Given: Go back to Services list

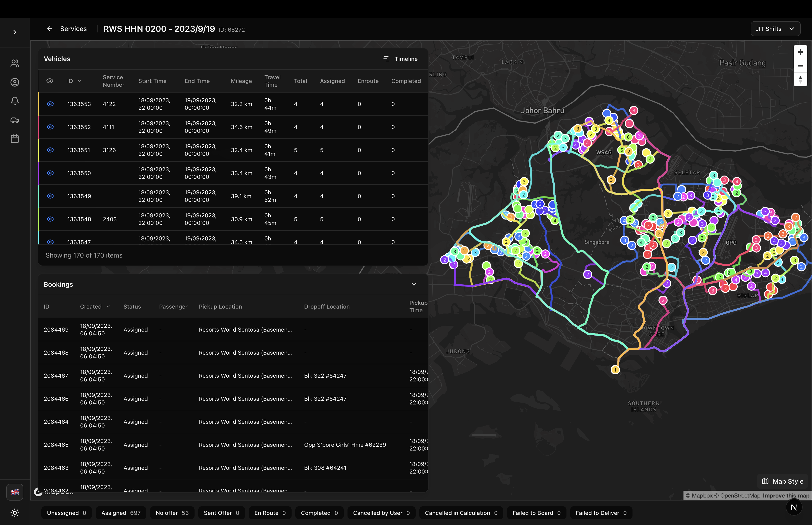Looking at the screenshot, I should [x=50, y=29].
